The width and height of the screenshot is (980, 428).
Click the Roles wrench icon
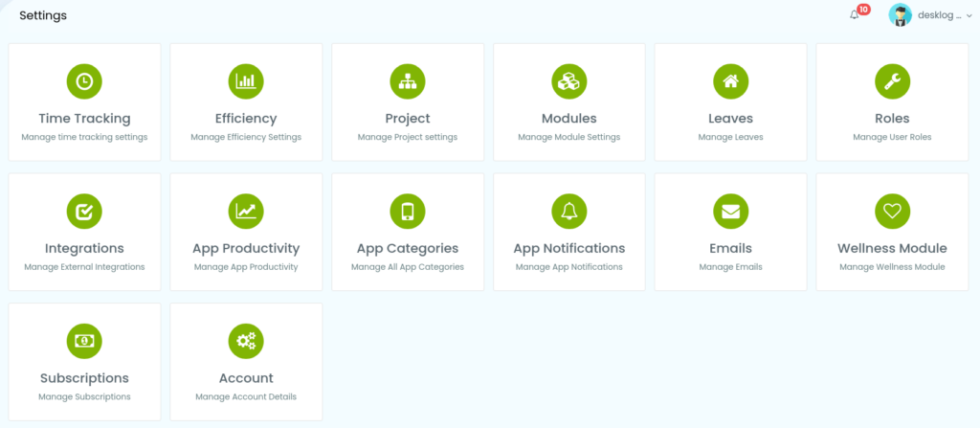pos(893,81)
